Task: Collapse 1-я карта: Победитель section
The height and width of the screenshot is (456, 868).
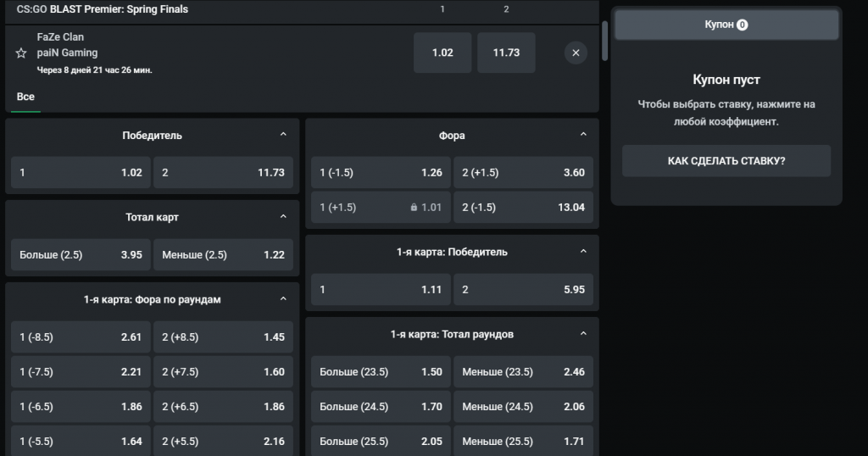Action: pyautogui.click(x=583, y=252)
